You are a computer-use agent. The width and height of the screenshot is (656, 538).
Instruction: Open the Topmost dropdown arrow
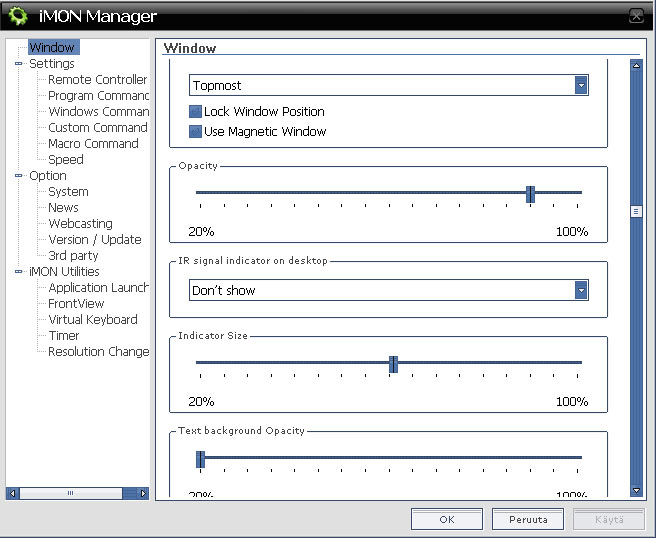coord(581,85)
